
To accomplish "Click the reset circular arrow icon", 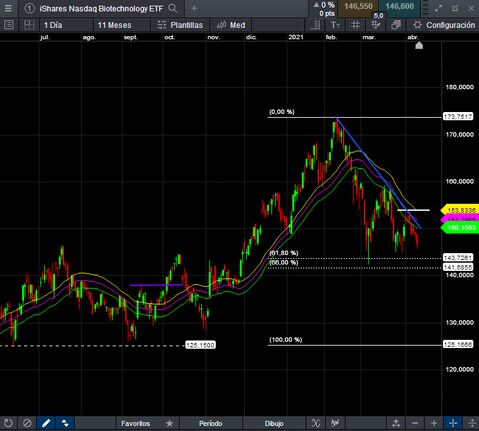I will point(8,423).
